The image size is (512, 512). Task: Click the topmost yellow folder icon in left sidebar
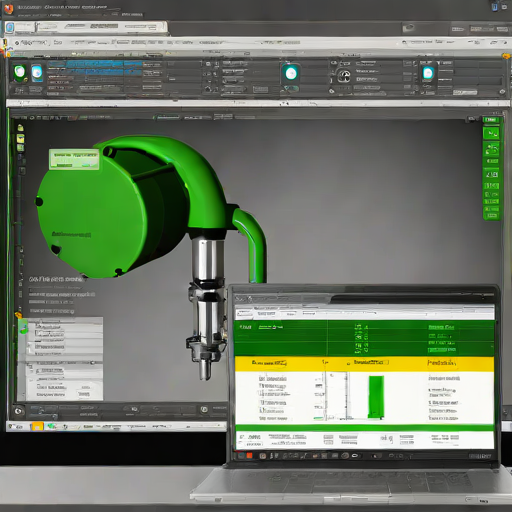(x=20, y=128)
